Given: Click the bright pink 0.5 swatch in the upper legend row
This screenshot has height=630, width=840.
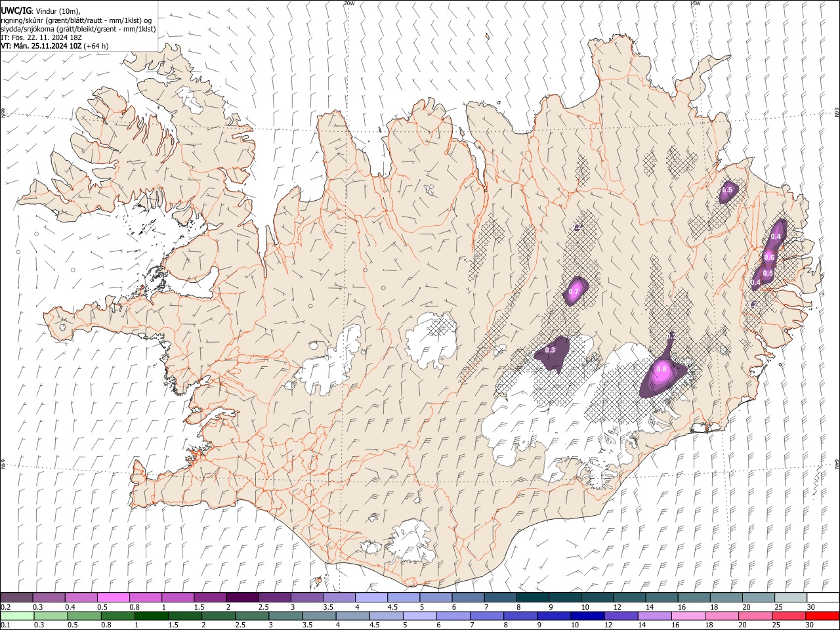Looking at the screenshot, I should [113, 598].
